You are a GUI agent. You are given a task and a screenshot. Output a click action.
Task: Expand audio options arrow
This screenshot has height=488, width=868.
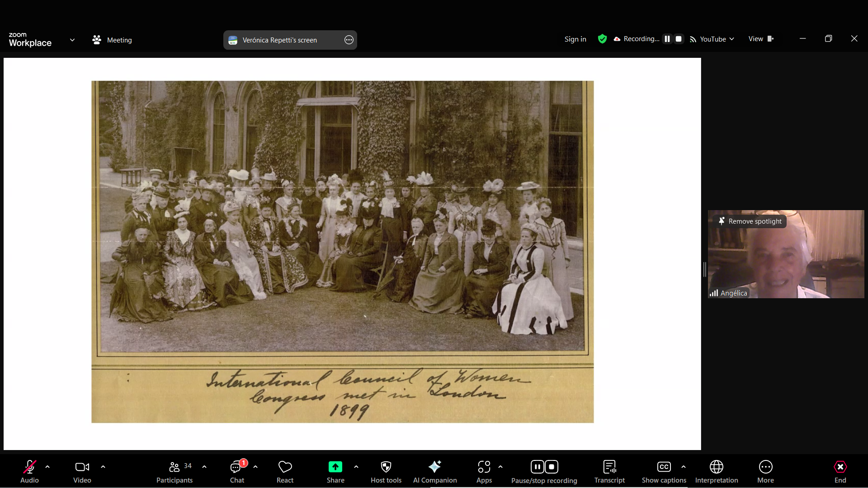click(x=47, y=466)
